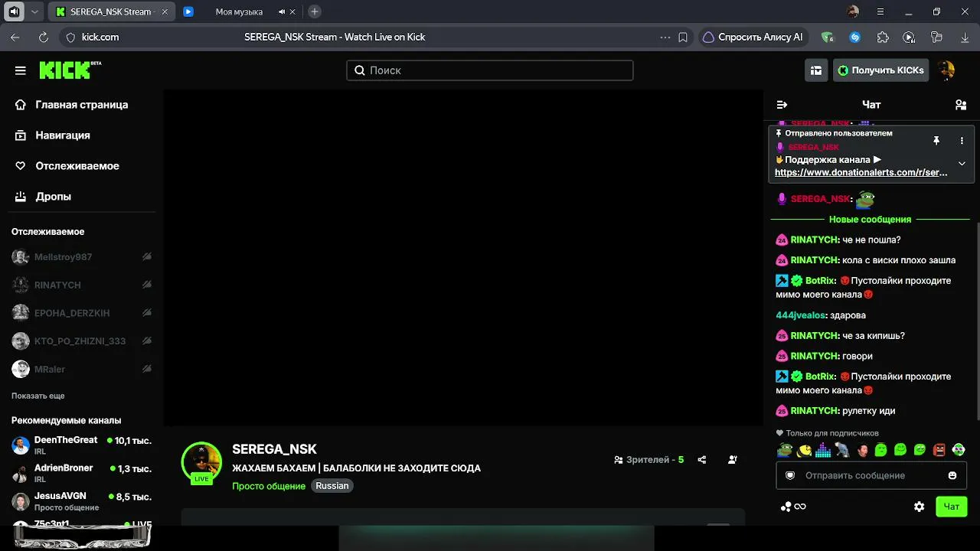Click the chat identity badge icon
The image size is (980, 551).
[791, 475]
